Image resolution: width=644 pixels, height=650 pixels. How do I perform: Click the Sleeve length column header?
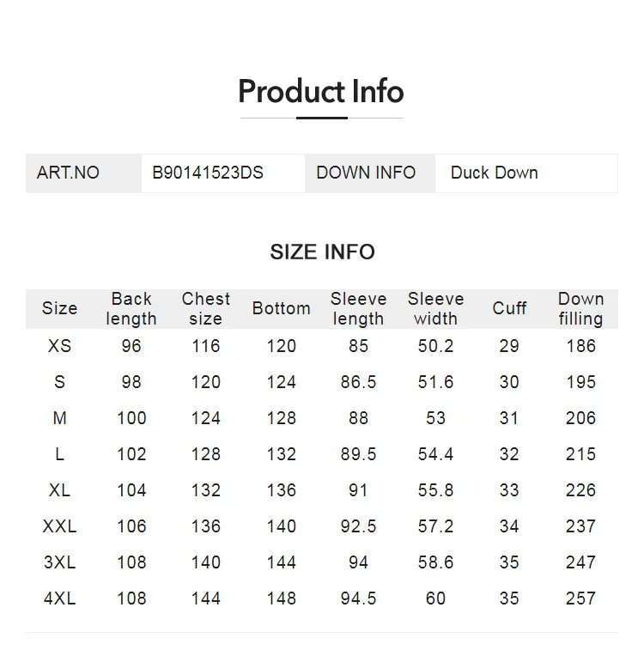pos(358,309)
